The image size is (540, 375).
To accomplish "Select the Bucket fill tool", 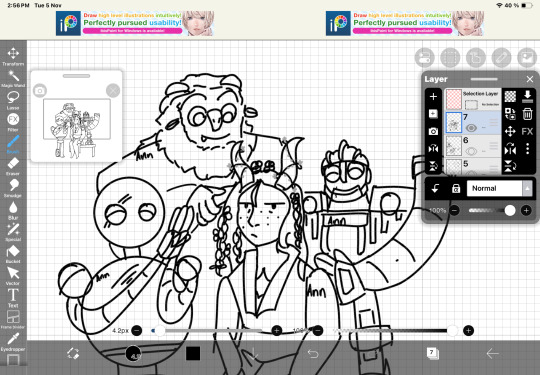I will coord(13,254).
